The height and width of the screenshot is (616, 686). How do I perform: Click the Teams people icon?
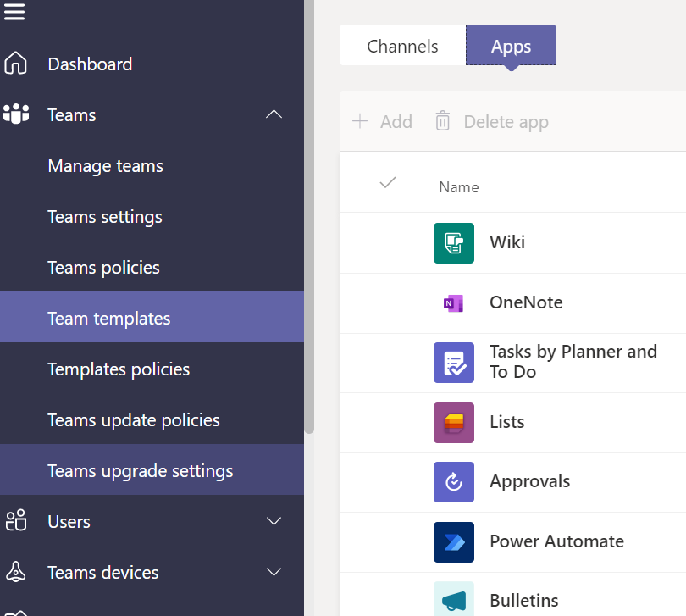click(x=16, y=114)
